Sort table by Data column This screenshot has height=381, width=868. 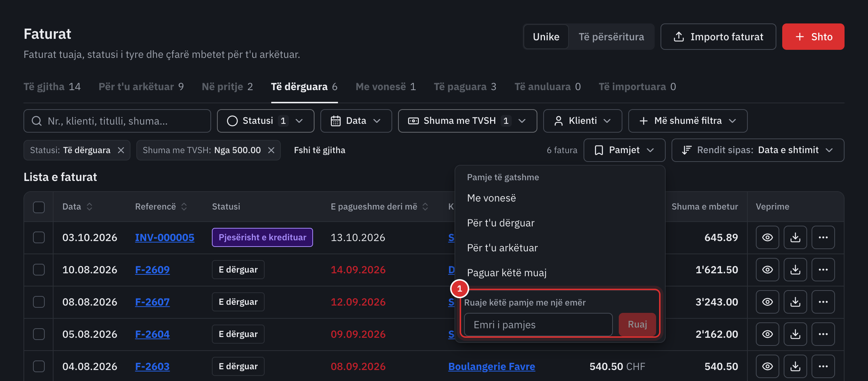click(x=77, y=207)
